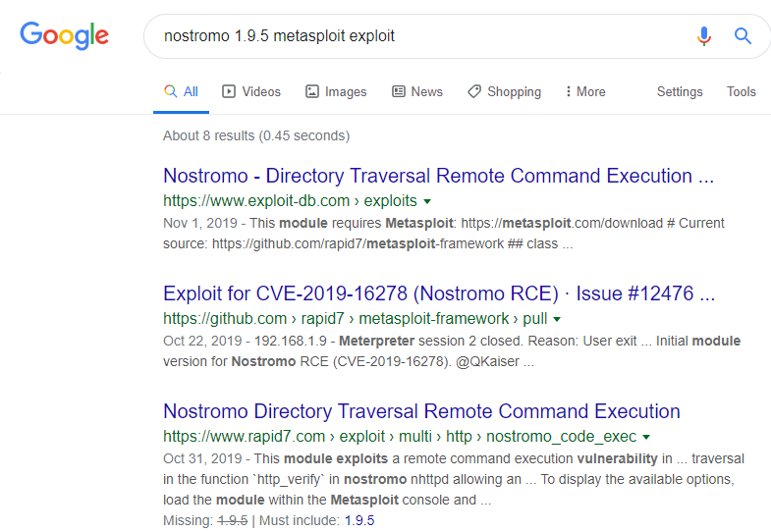Viewport: 771px width, 532px height.
Task: Open Settings in the search bar
Action: coord(680,92)
